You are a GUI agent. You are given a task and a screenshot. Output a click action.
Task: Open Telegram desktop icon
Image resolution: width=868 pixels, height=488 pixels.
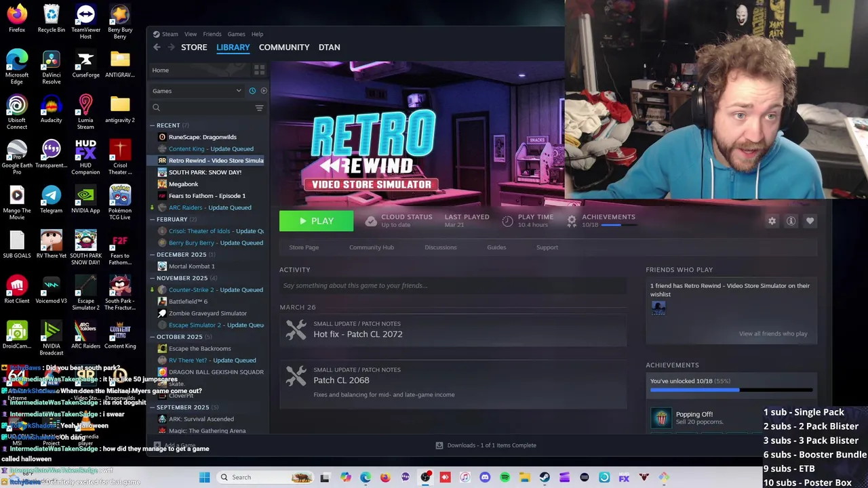52,199
